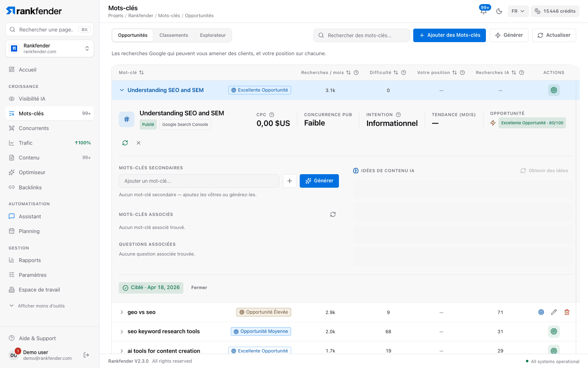Viewport: 588px width, 368px height.
Task: Focus the Rechercher une page search box
Action: tap(49, 29)
